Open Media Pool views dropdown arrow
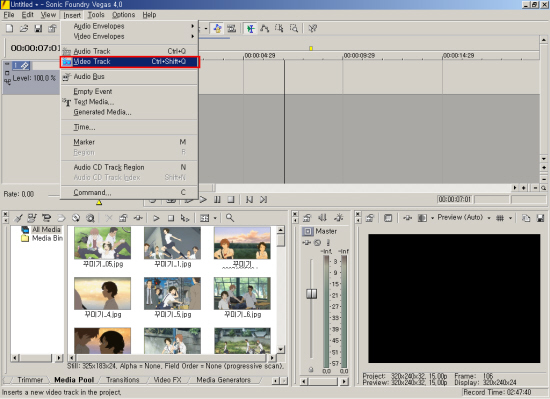 [x=215, y=218]
